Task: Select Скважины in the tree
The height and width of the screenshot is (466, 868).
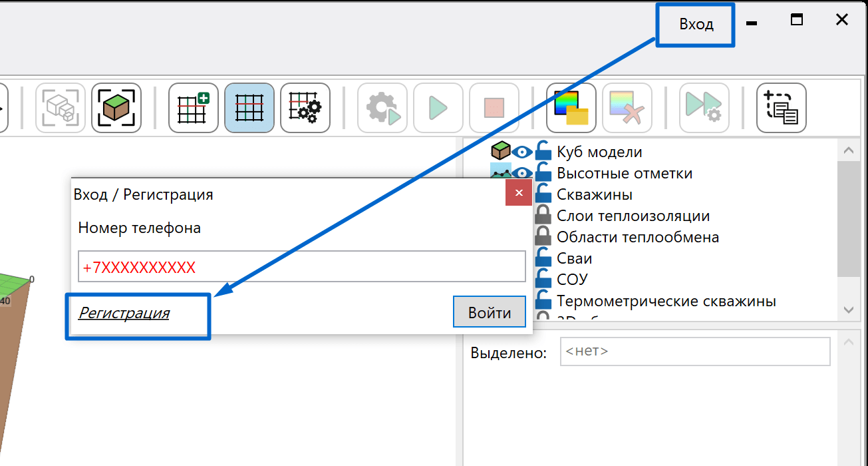Action: tap(595, 194)
